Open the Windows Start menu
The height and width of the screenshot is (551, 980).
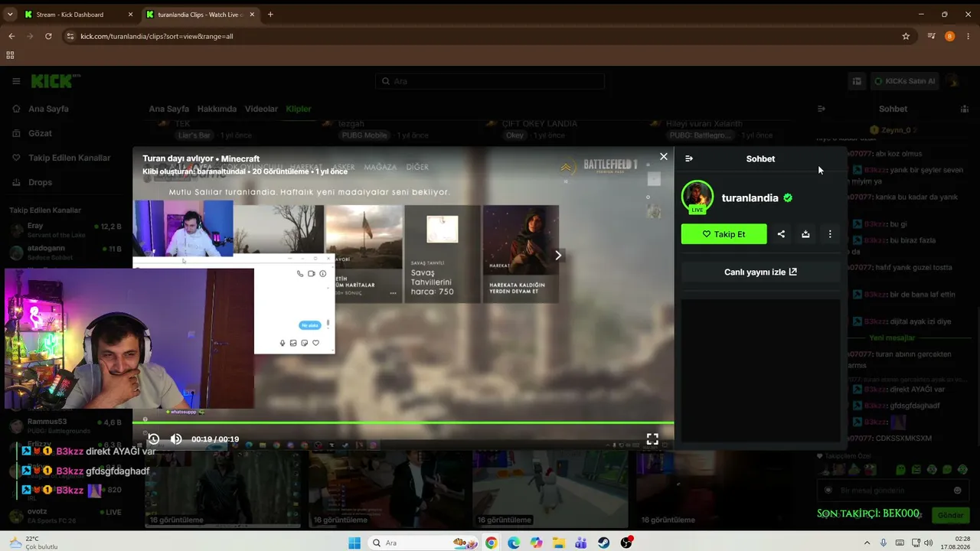[354, 543]
